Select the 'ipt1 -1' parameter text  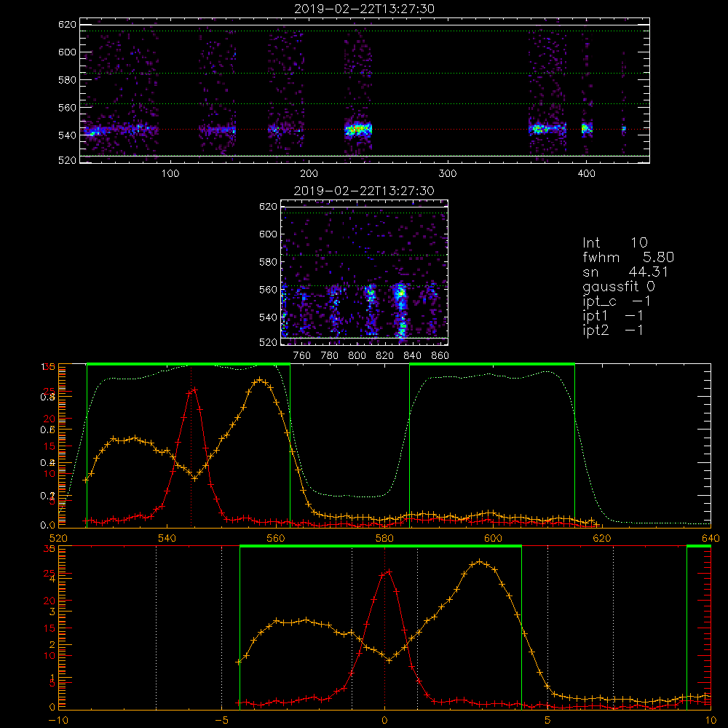pos(613,316)
